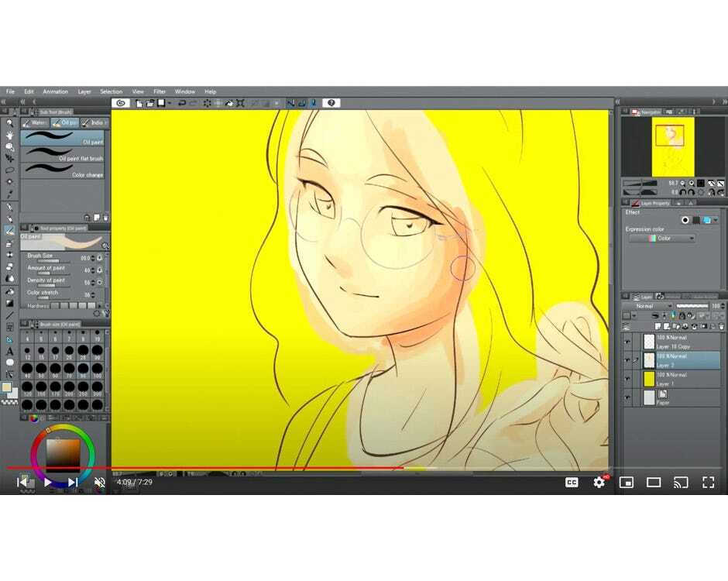This screenshot has width=728, height=581.
Task: Open the Expression color dropdown
Action: pos(661,239)
